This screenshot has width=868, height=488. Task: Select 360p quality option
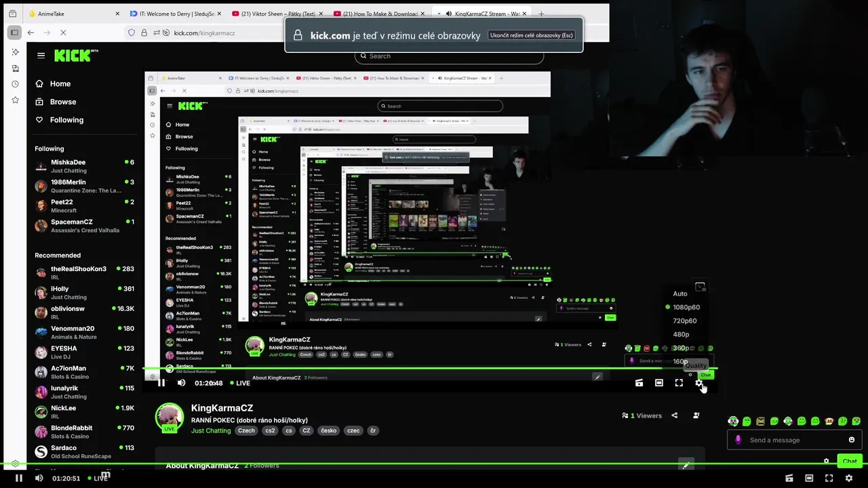click(681, 348)
